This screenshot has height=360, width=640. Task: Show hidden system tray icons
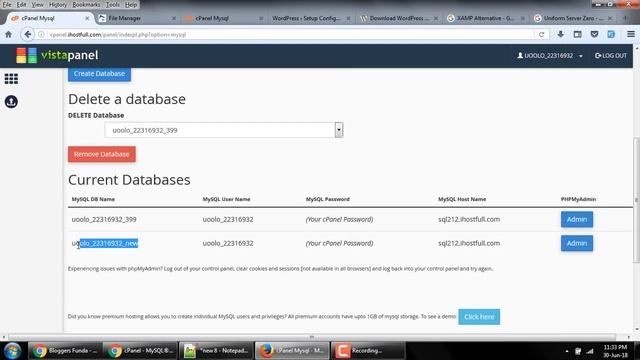pyautogui.click(x=567, y=351)
